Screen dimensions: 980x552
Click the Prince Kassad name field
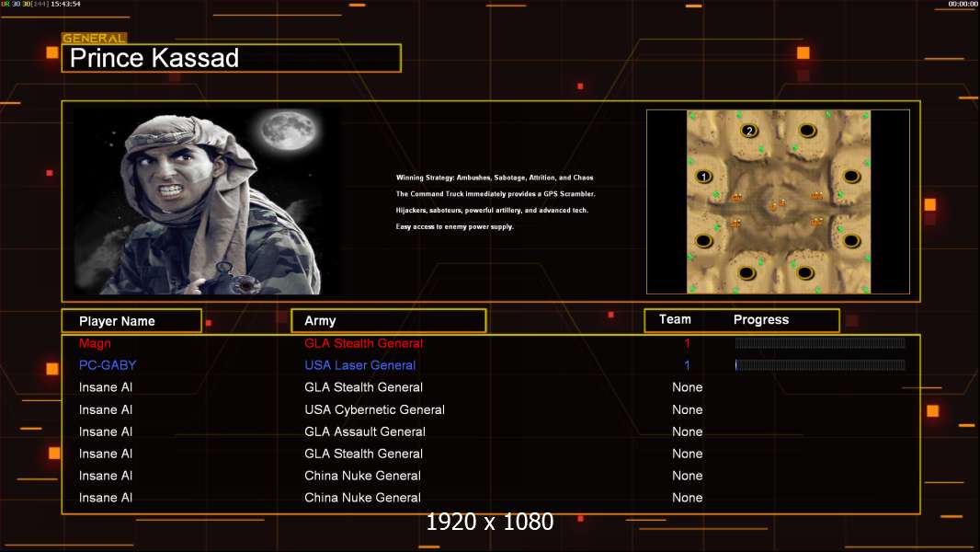point(232,58)
